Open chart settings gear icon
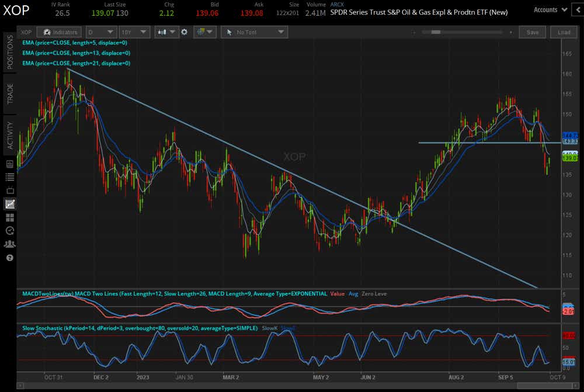Viewport: 584px width, 392px height. [x=185, y=32]
